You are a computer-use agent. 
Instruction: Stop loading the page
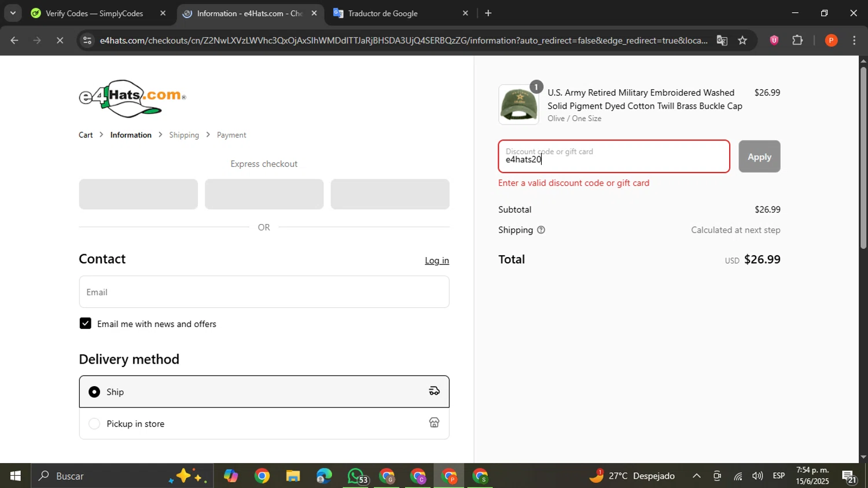(x=60, y=41)
